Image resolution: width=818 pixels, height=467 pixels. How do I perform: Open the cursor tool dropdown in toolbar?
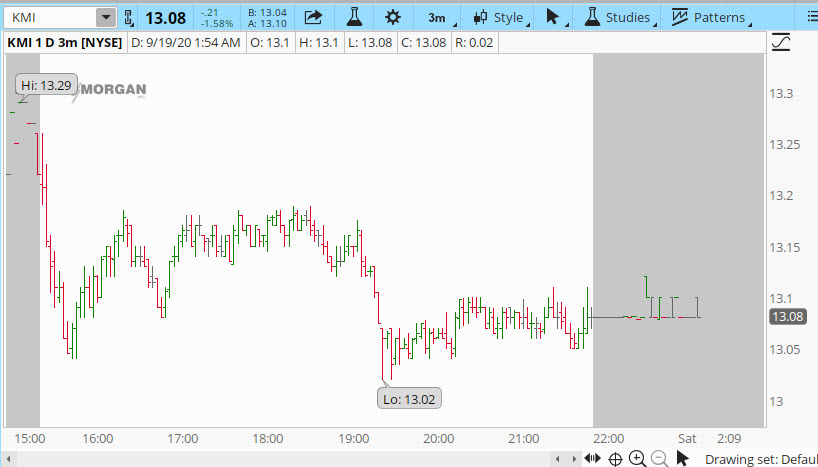pyautogui.click(x=553, y=17)
